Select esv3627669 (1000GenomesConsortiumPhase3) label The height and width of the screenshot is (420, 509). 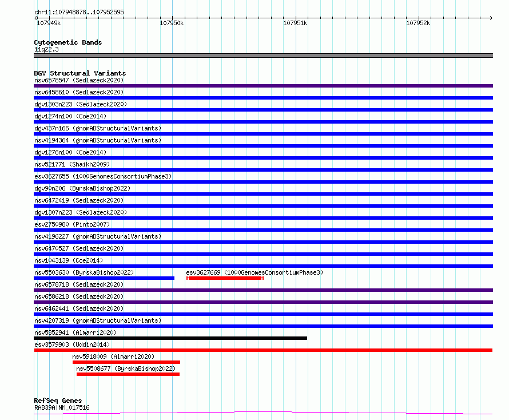pyautogui.click(x=254, y=272)
